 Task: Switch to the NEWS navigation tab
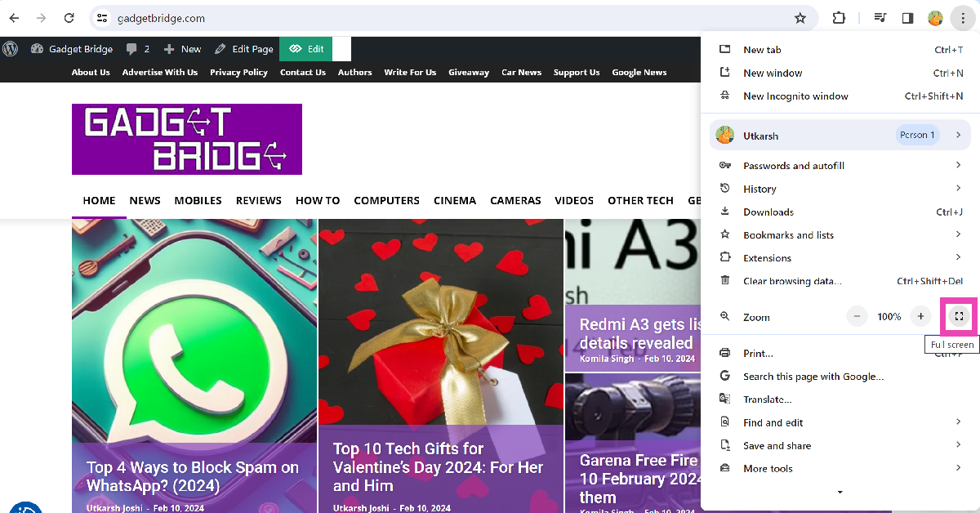[145, 200]
